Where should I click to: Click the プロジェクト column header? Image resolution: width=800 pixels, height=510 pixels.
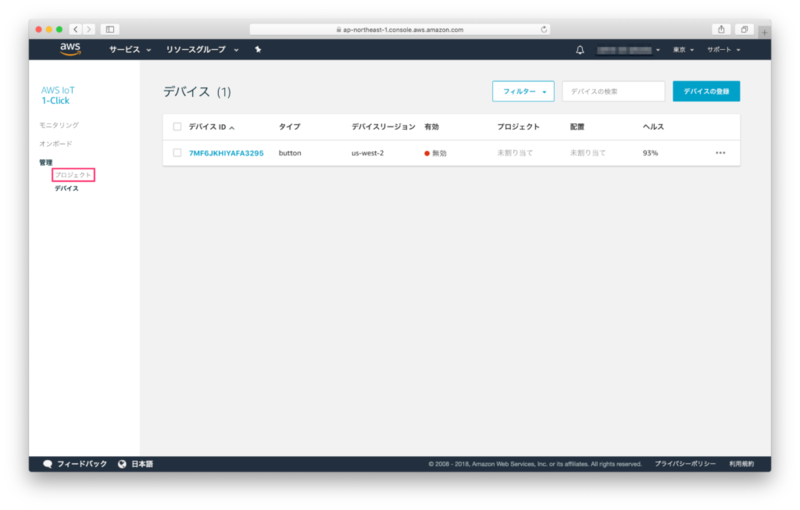(518, 127)
